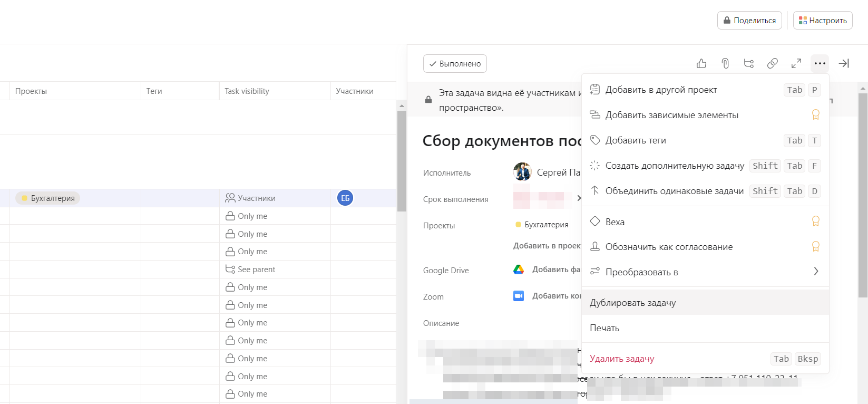Click the table vertical scrollbar thumb
Viewport: 868px width, 404px height.
(402, 161)
